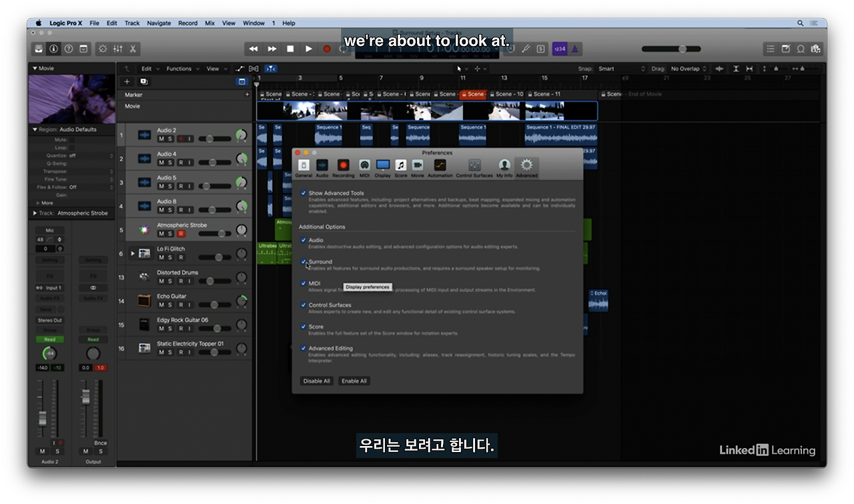This screenshot has height=504, width=854.
Task: Toggle the Count-in 1234 button
Action: click(560, 49)
